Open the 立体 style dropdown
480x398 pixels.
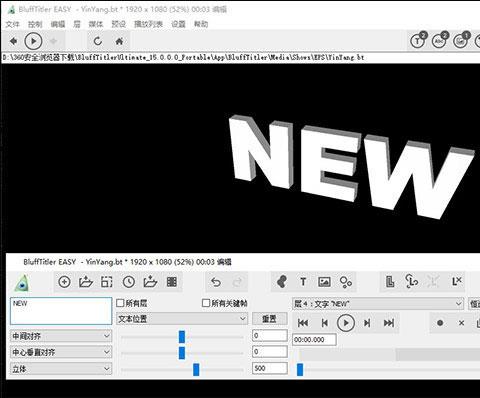tap(61, 369)
